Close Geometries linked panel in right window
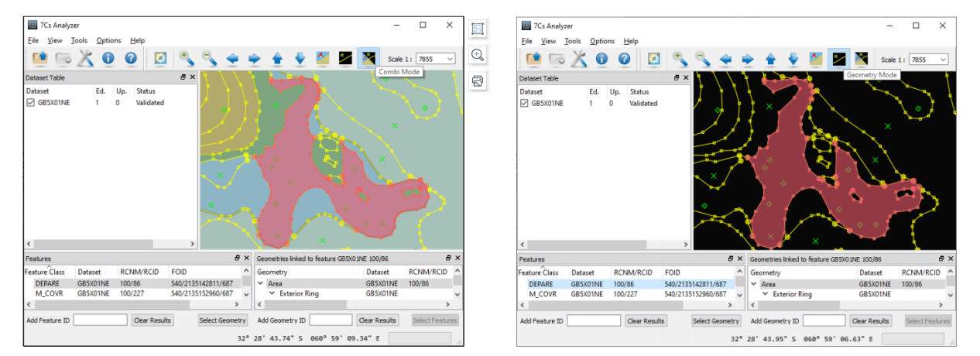This screenshot has height=356, width=980. click(x=950, y=259)
